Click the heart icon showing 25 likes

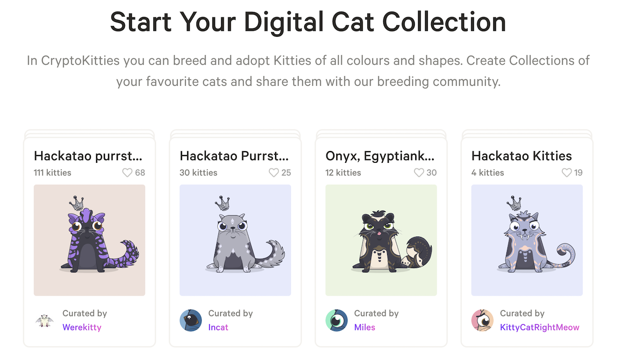(x=274, y=173)
